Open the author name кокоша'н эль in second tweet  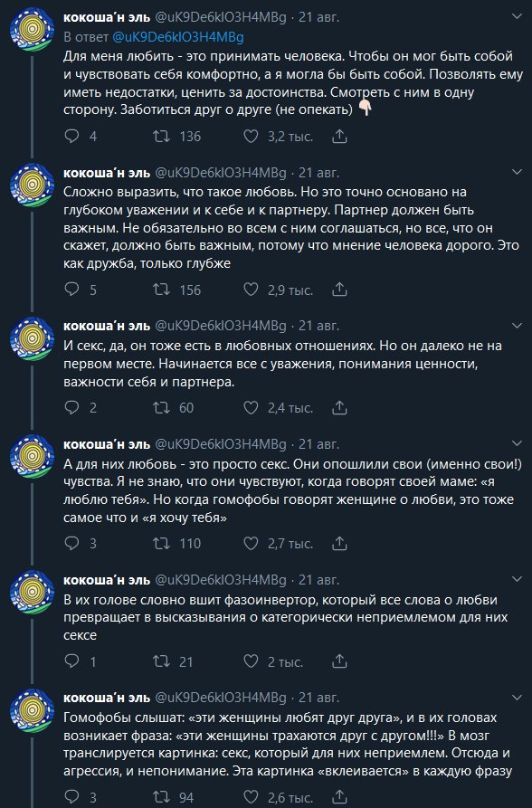107,173
